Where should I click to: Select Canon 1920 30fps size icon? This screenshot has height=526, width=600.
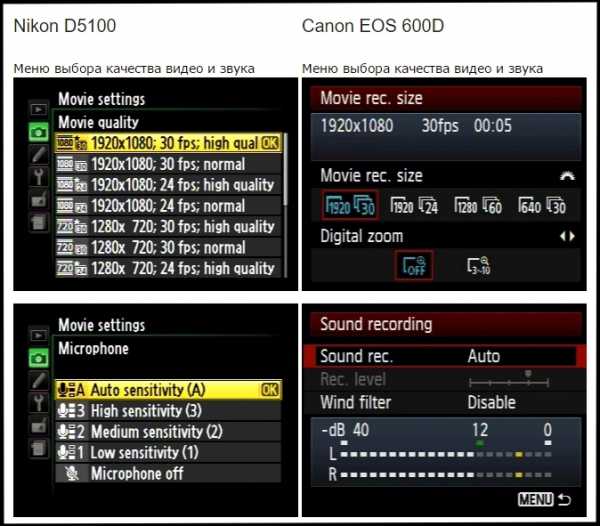click(x=350, y=207)
